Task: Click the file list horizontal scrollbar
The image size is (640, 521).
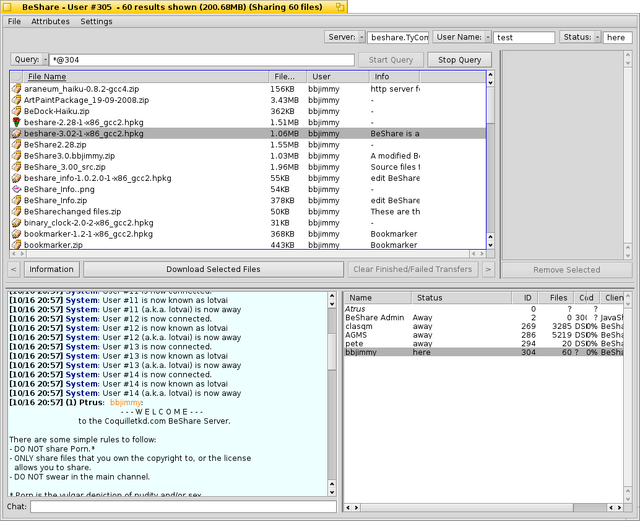Action: (x=248, y=254)
